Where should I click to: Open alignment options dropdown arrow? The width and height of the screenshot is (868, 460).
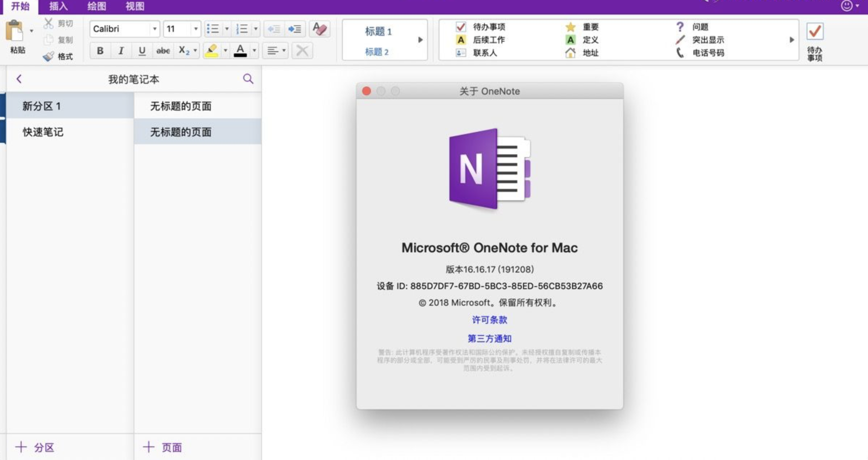coord(284,51)
